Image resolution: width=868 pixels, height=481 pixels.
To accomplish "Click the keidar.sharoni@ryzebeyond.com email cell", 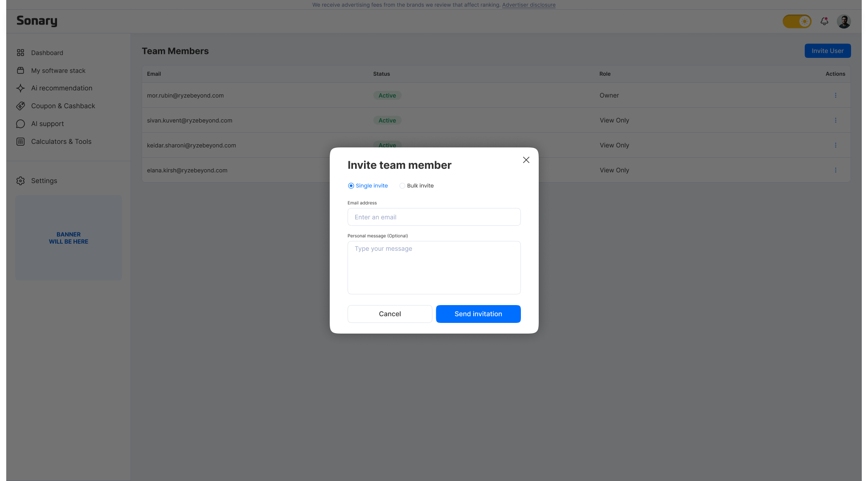I will coord(192,145).
